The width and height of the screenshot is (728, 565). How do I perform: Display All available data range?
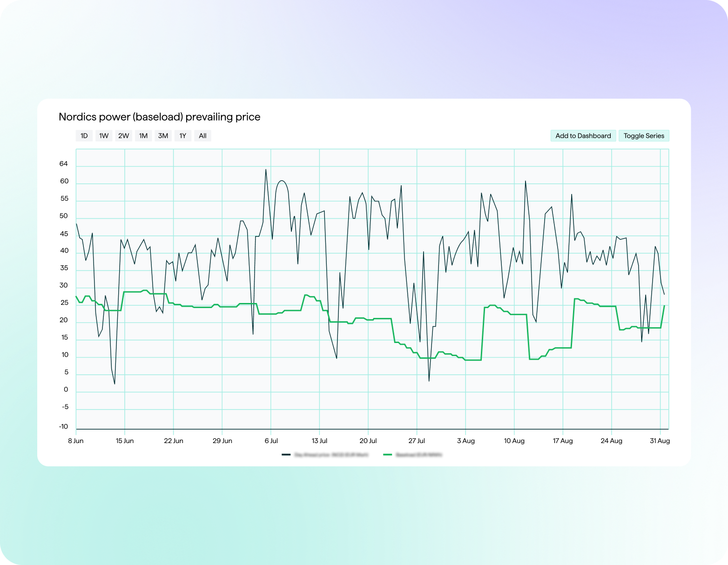202,136
